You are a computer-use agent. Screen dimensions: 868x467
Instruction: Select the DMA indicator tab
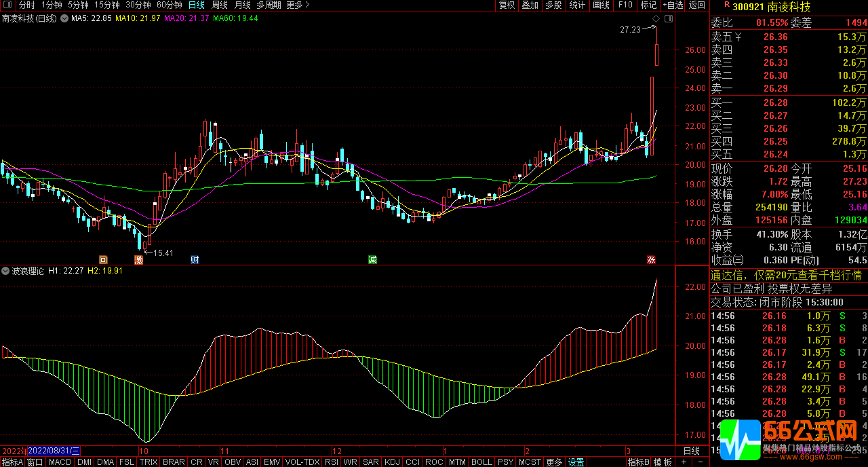[x=105, y=462]
